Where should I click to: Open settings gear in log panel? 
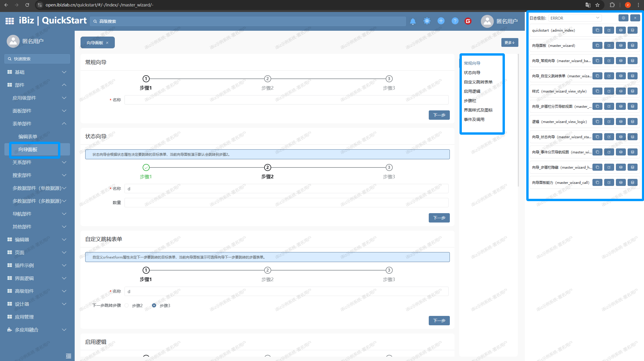[623, 18]
